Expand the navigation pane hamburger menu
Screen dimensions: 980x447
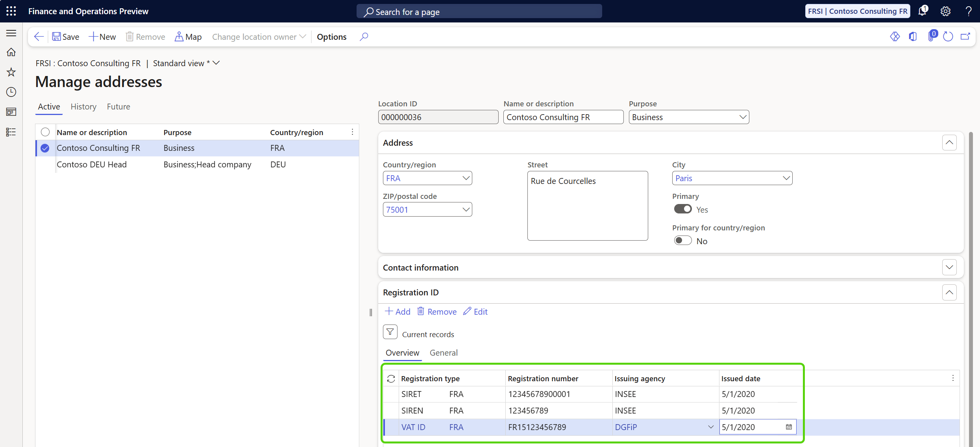11,33
